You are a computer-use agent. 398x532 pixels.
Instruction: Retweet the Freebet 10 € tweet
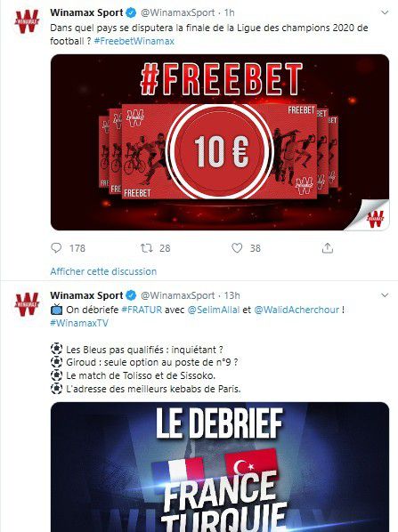[147, 248]
